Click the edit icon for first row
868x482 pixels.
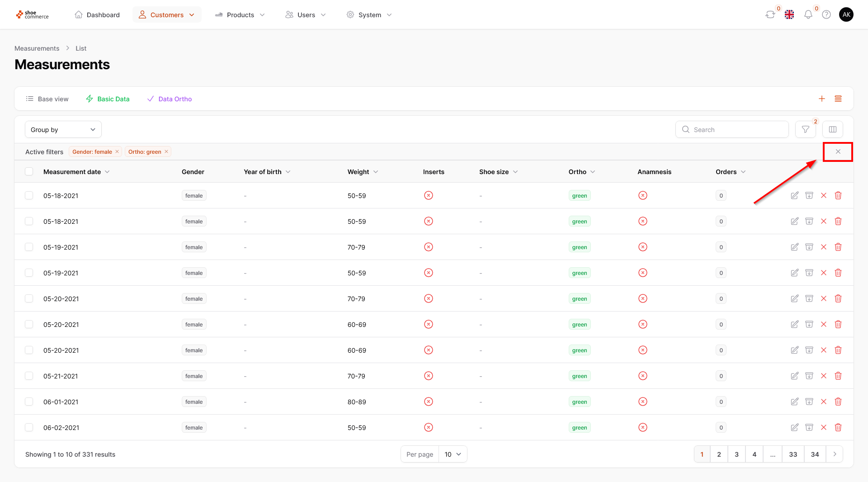[x=794, y=196]
